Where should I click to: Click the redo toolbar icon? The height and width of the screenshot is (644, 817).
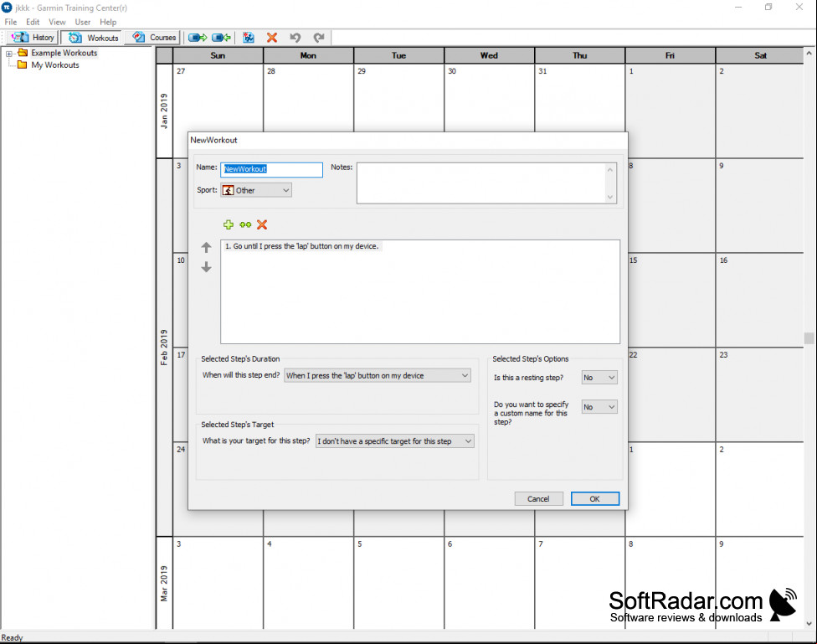pyautogui.click(x=319, y=38)
